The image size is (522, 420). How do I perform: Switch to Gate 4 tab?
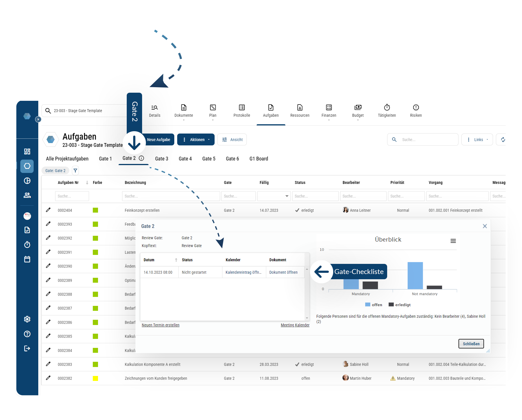(185, 159)
